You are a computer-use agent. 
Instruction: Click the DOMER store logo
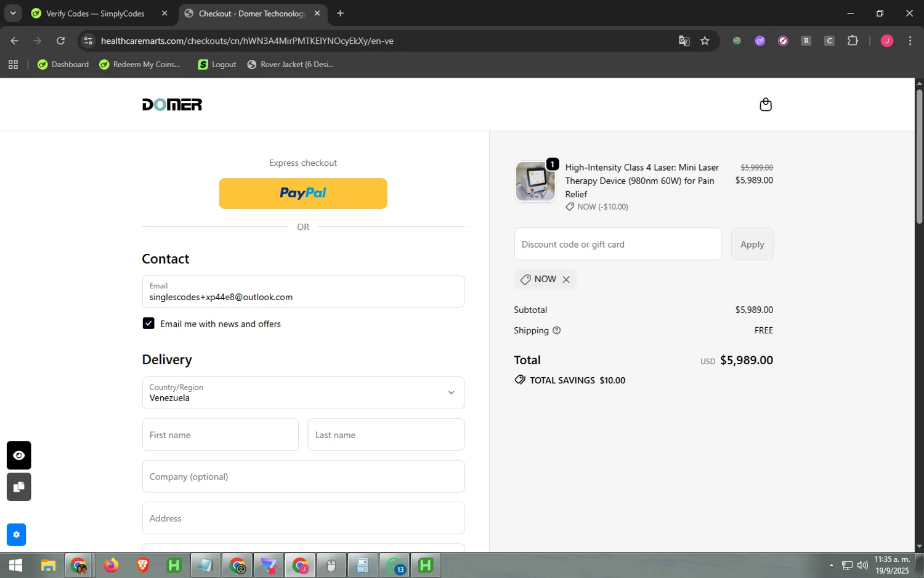(x=172, y=105)
